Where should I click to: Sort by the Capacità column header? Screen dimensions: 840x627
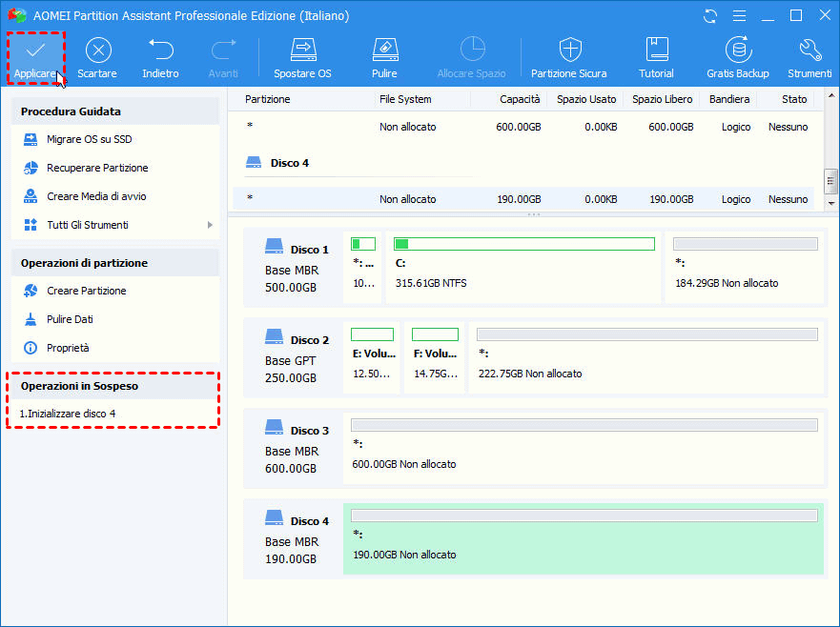tap(519, 99)
